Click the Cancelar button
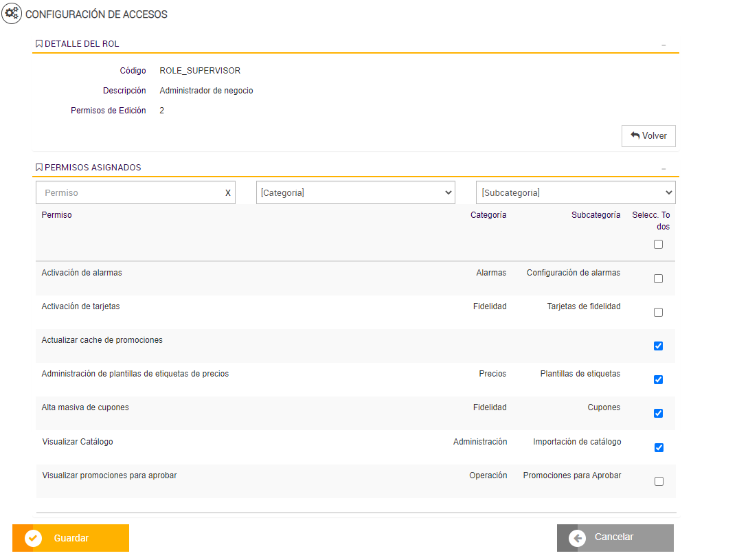Viewport: 737px width, 560px height. (615, 538)
